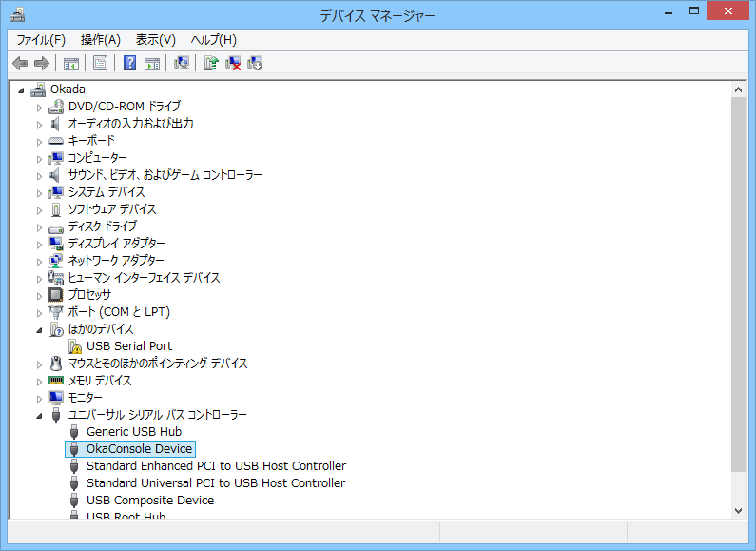Expand the システム デバイス category arrow
Viewport: 756px width, 551px height.
(x=39, y=193)
